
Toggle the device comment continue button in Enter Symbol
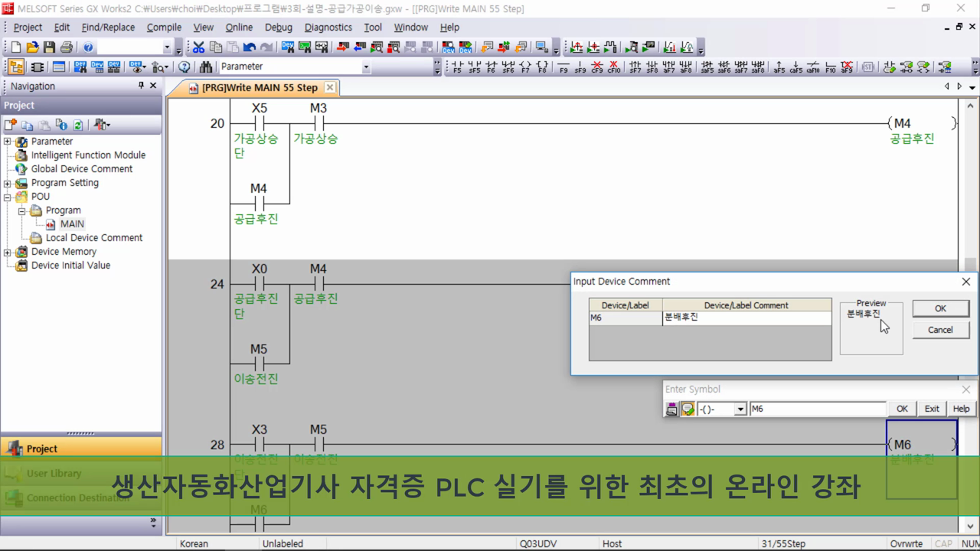687,409
